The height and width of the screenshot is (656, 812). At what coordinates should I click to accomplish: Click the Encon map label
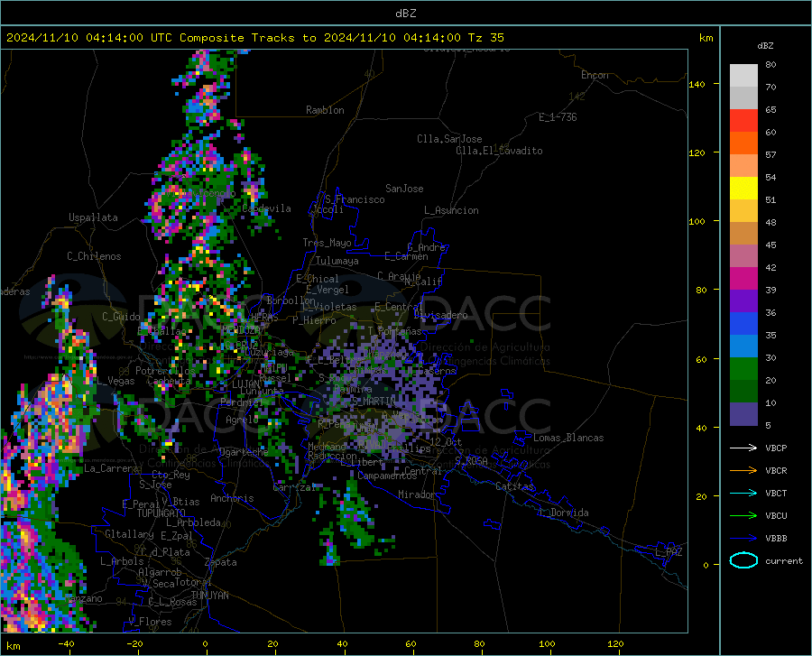coord(595,75)
